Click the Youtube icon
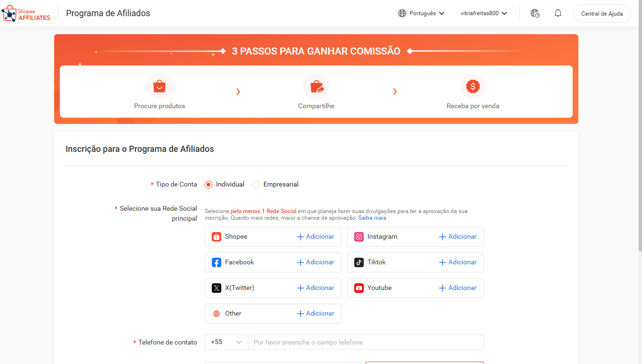This screenshot has height=364, width=642. (x=359, y=288)
